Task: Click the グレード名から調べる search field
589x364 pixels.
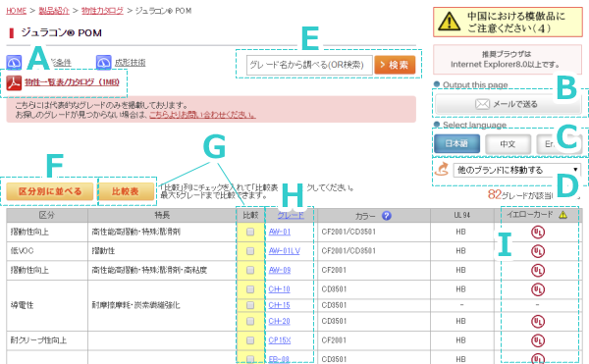Action: 309,65
